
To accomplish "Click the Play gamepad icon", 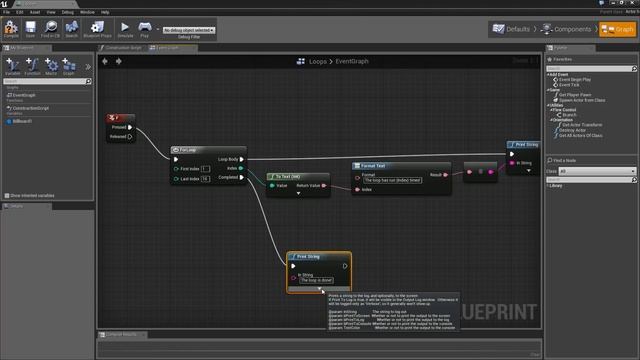I will pyautogui.click(x=144, y=27).
